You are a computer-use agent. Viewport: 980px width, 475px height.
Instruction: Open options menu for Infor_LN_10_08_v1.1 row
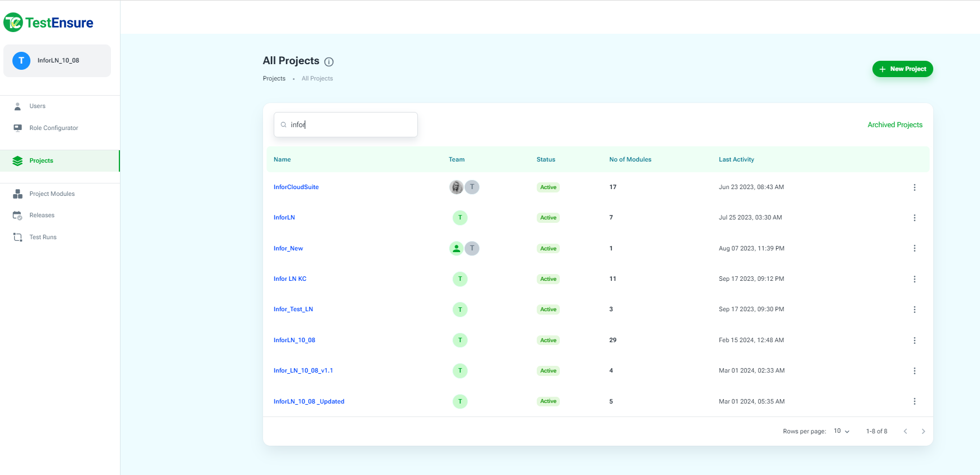pos(915,371)
